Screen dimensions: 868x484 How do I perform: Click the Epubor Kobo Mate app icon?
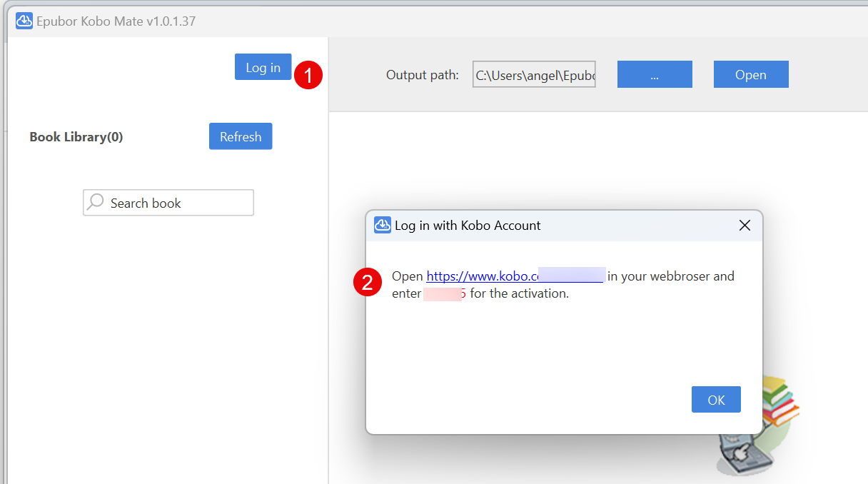24,21
